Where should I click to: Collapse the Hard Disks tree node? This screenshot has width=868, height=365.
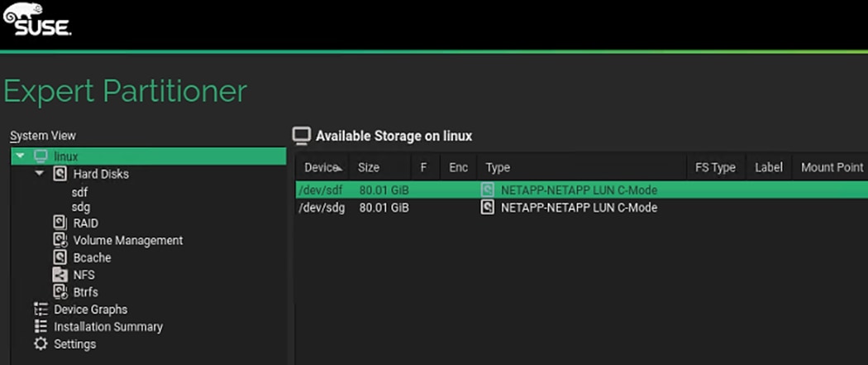40,174
